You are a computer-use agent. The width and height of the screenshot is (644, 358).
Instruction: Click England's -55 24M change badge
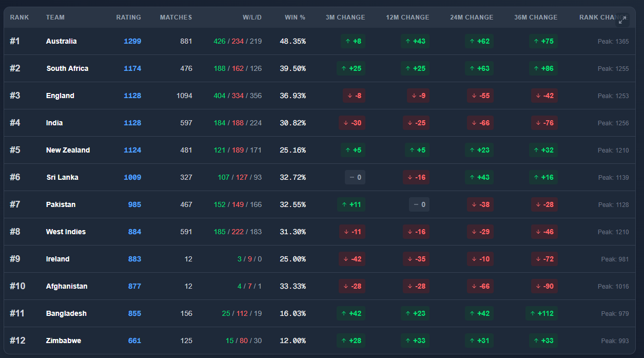coord(480,96)
